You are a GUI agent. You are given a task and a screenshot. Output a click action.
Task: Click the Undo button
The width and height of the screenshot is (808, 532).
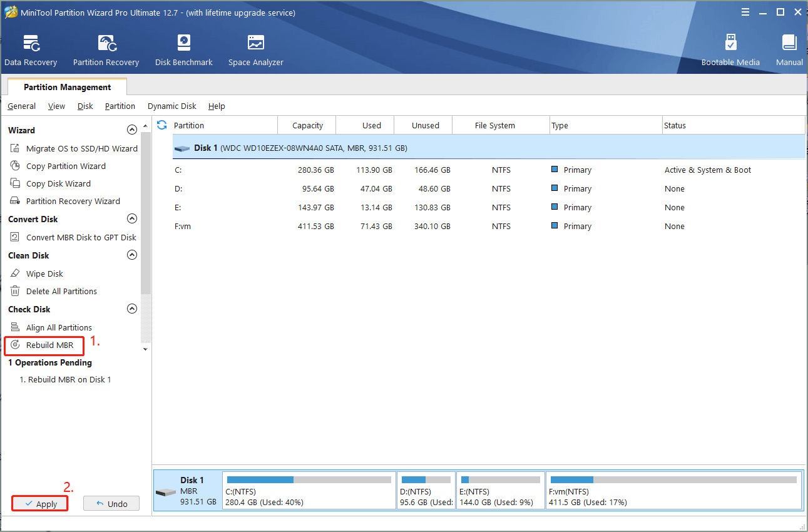[x=111, y=504]
